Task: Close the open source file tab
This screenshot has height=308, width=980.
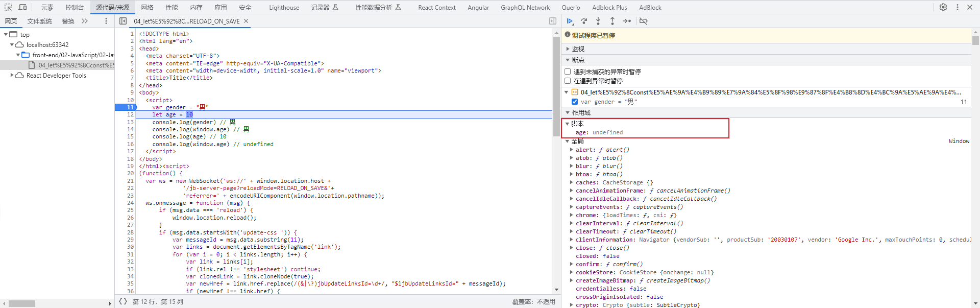Action: tap(246, 21)
